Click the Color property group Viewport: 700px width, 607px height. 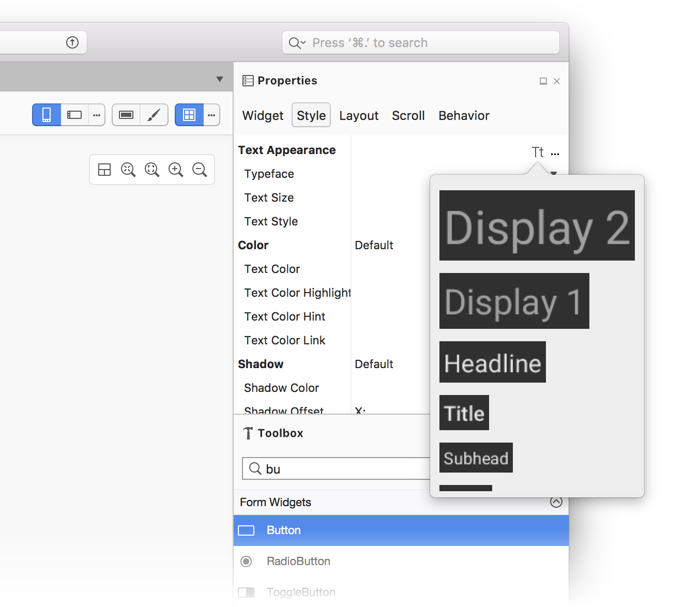pos(253,245)
